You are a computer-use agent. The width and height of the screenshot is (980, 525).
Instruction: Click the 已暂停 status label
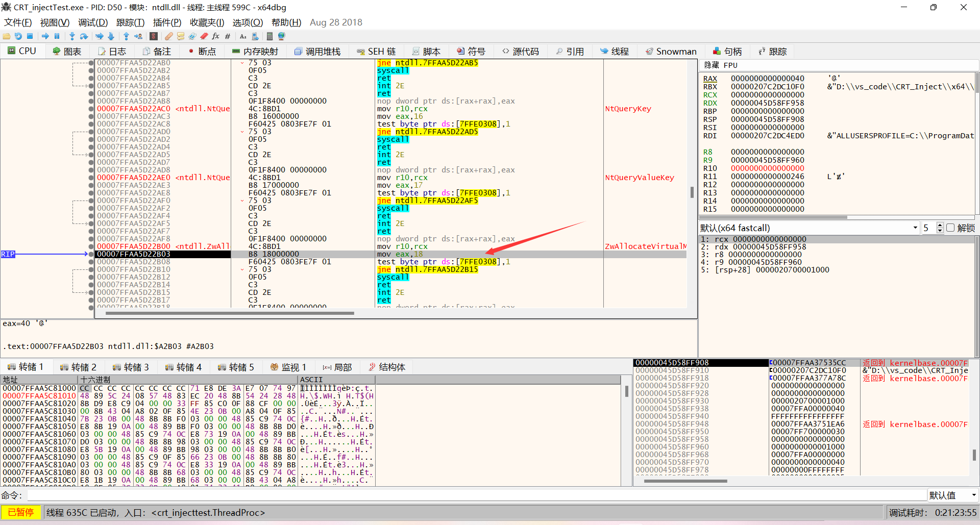tap(20, 512)
